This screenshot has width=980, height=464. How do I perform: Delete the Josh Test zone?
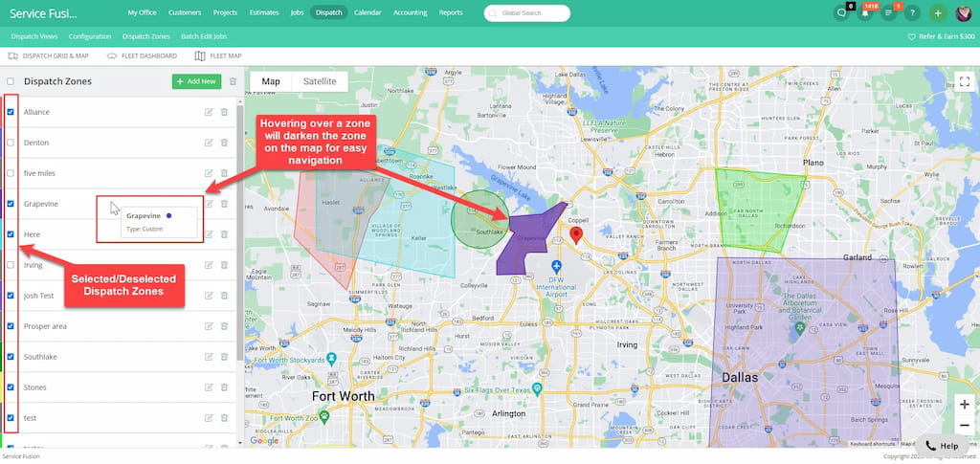[224, 296]
